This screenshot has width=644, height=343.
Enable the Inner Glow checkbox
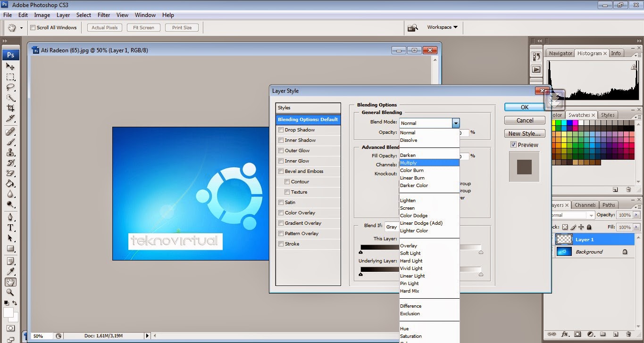281,161
